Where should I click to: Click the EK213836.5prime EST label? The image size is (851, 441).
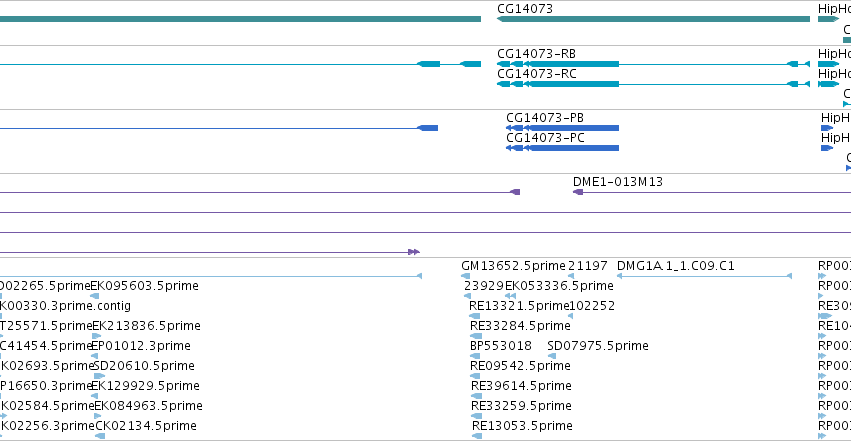[147, 326]
